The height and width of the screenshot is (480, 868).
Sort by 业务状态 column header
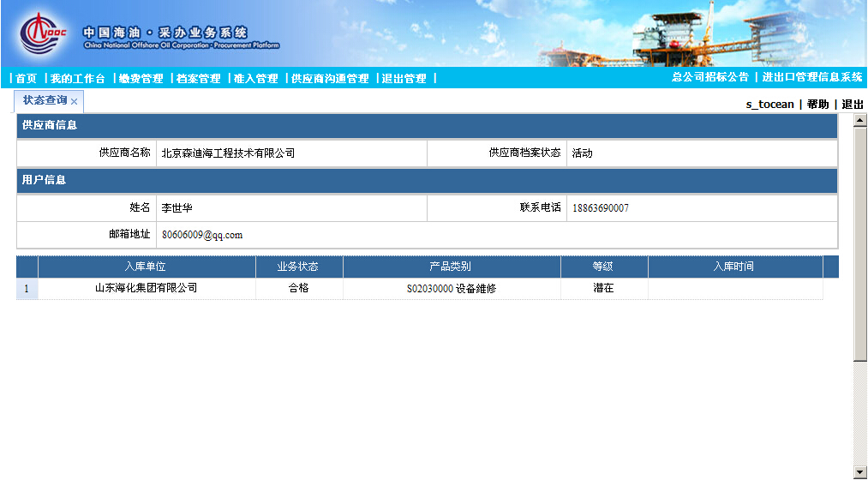click(x=299, y=267)
